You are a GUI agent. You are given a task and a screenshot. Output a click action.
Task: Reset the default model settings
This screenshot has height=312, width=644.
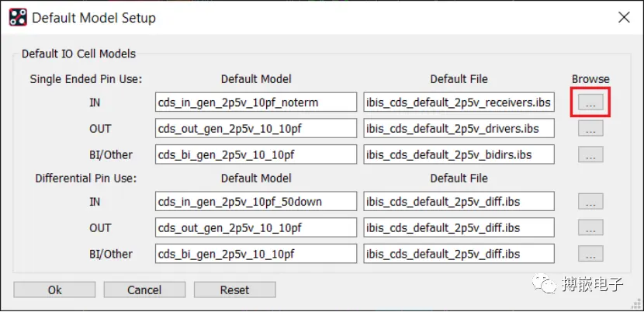point(235,289)
